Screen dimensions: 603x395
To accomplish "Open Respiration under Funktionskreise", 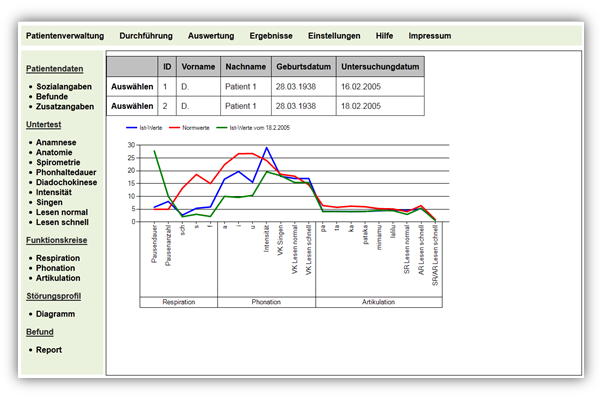I will coord(58,258).
